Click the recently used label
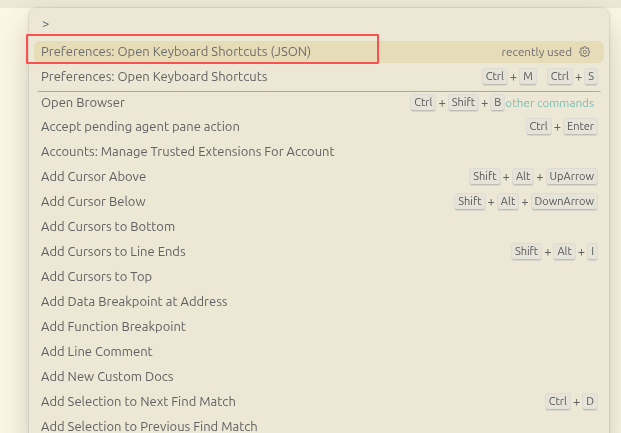The image size is (621, 433). pos(536,52)
